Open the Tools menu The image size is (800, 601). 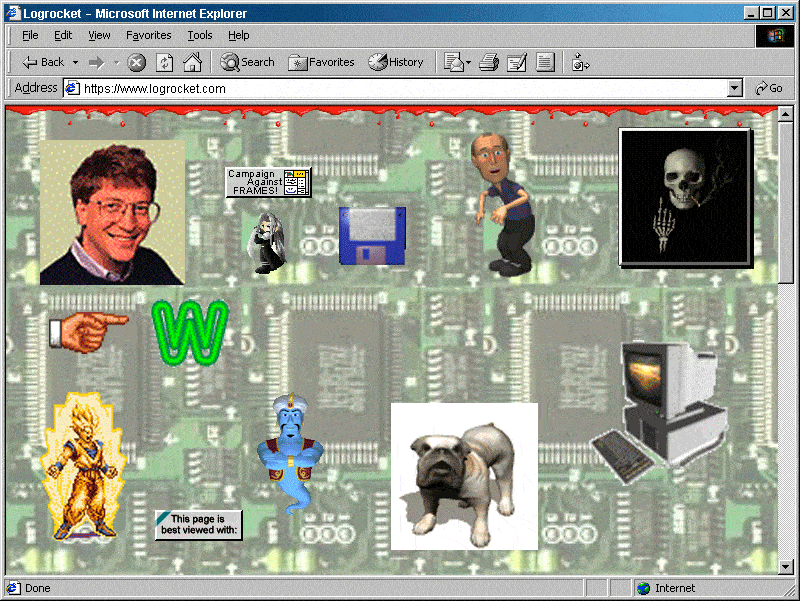[x=199, y=35]
